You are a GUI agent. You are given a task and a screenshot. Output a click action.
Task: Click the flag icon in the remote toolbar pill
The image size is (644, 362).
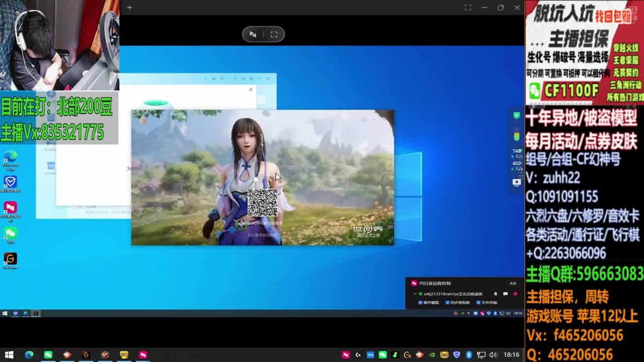253,34
